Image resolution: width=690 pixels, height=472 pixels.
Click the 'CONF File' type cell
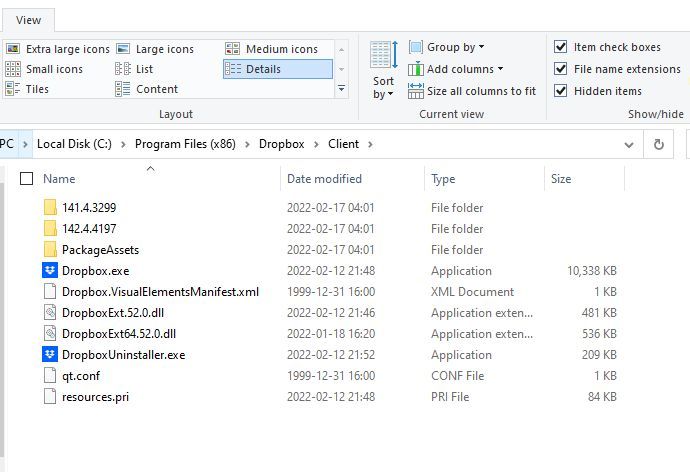[x=457, y=376]
